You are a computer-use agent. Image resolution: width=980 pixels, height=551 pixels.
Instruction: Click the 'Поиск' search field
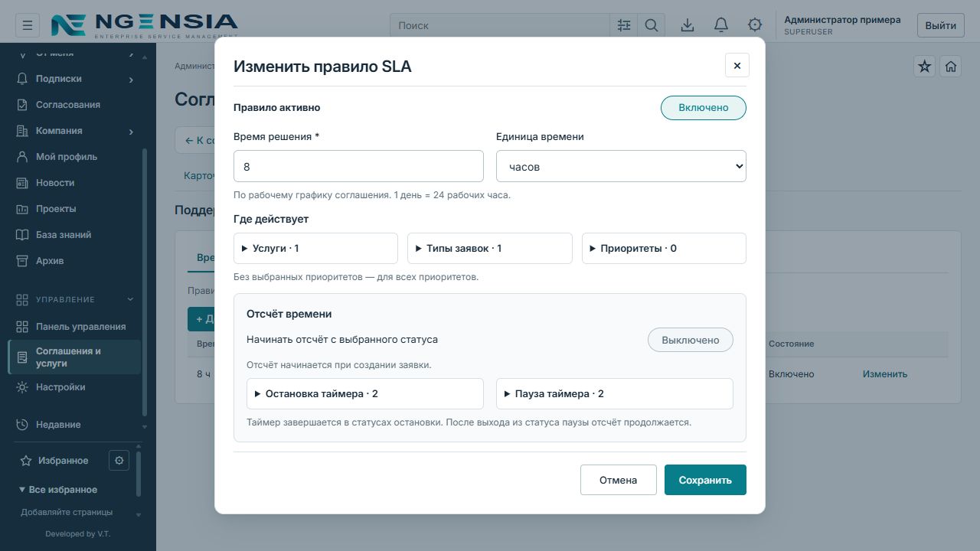(x=500, y=25)
